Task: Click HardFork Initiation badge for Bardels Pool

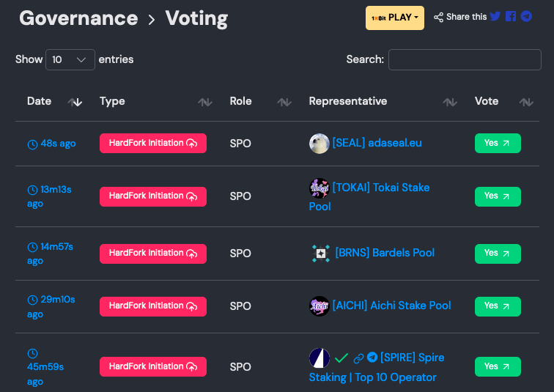Action: pos(153,254)
